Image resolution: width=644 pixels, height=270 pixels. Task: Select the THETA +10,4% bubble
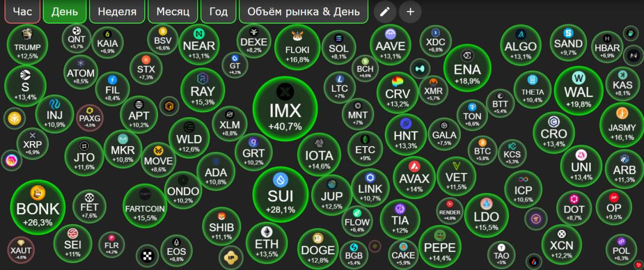[533, 90]
